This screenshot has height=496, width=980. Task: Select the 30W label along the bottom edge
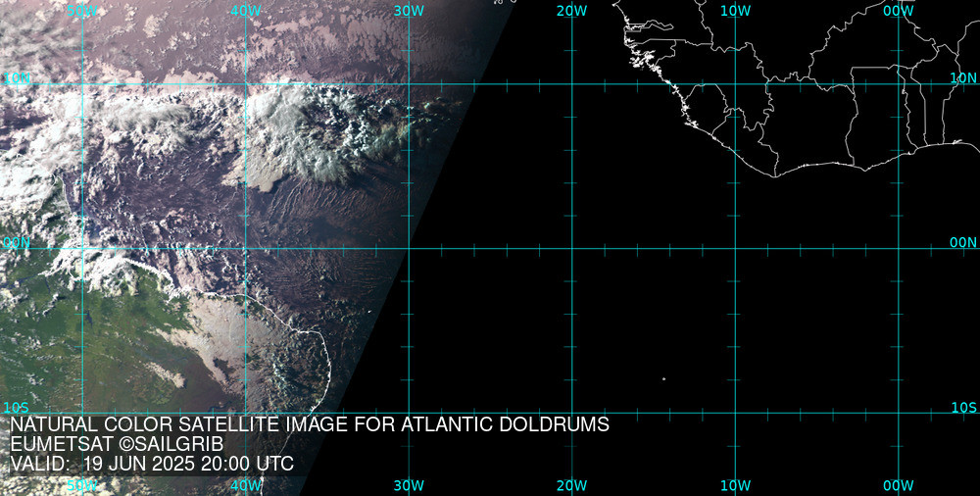(x=410, y=485)
